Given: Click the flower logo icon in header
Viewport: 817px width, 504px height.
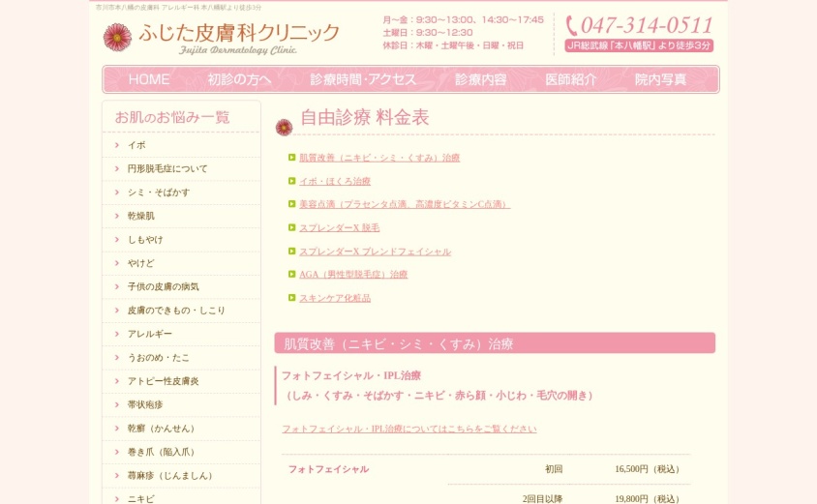Looking at the screenshot, I should (117, 38).
